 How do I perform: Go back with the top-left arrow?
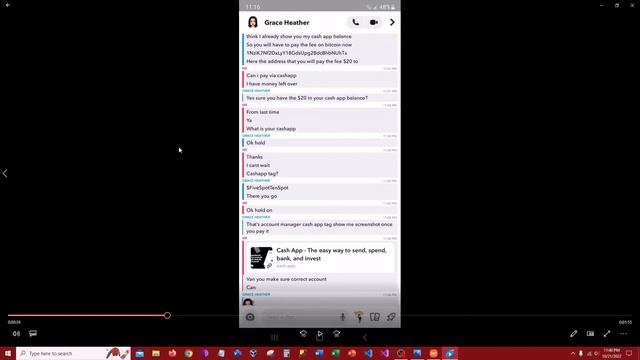[x=8, y=5]
